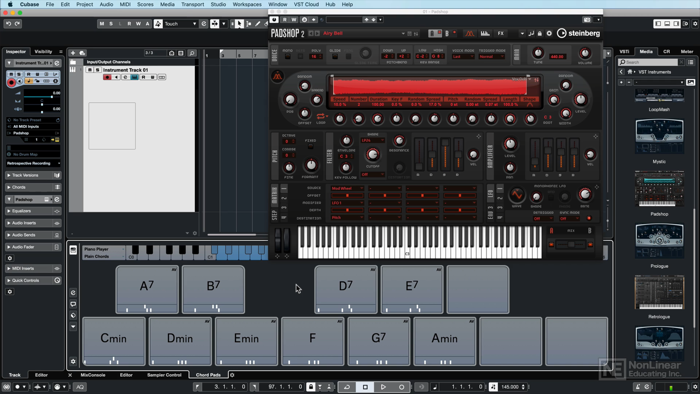The height and width of the screenshot is (394, 700).
Task: Redo the last undone action
Action: coord(17,24)
